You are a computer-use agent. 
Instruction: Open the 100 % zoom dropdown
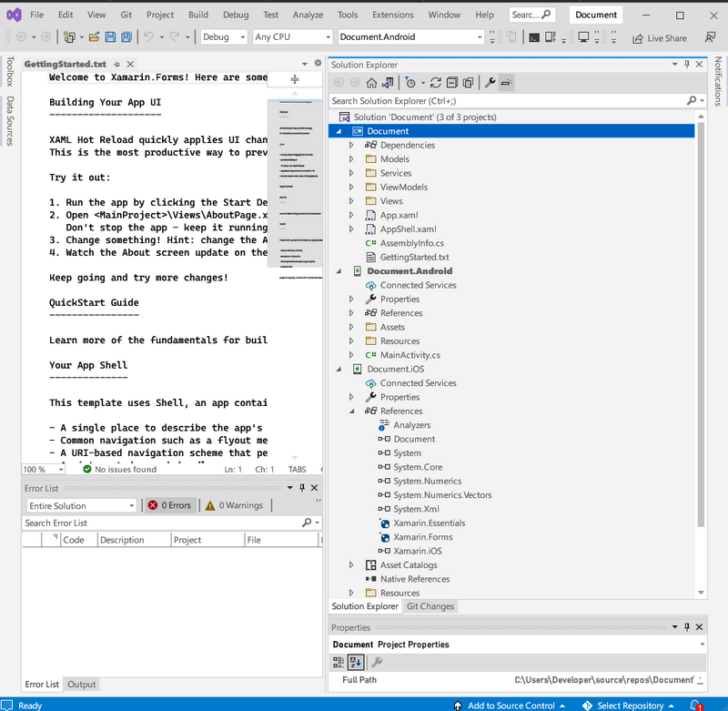43,470
